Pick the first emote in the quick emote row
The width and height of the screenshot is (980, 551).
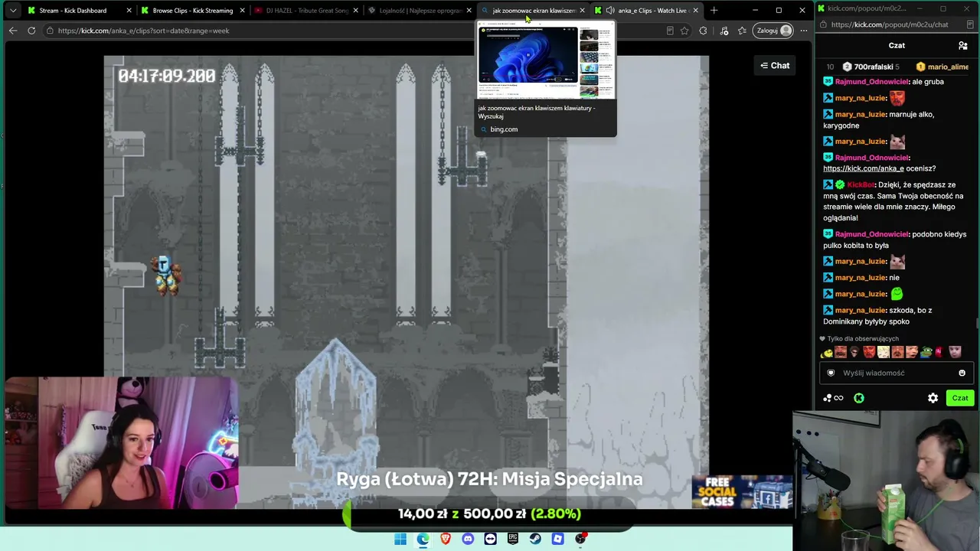(x=827, y=353)
